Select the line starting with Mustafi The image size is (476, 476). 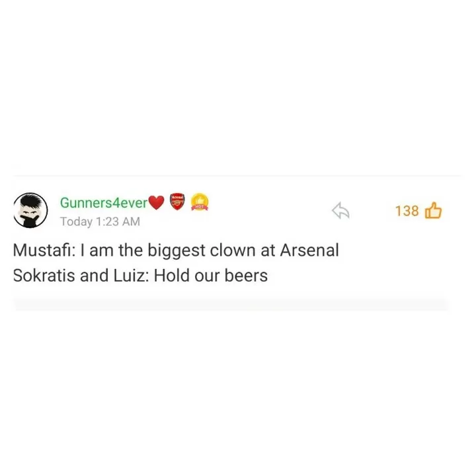pos(176,251)
